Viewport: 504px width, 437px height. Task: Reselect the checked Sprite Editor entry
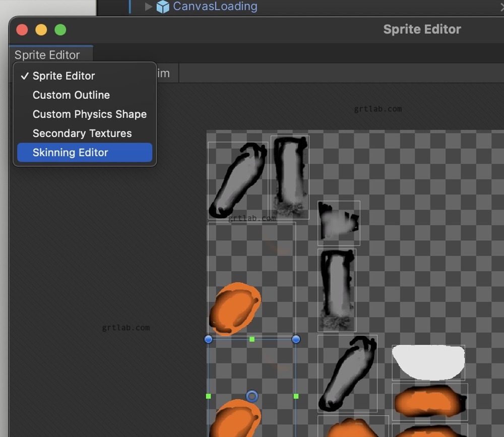(x=64, y=76)
